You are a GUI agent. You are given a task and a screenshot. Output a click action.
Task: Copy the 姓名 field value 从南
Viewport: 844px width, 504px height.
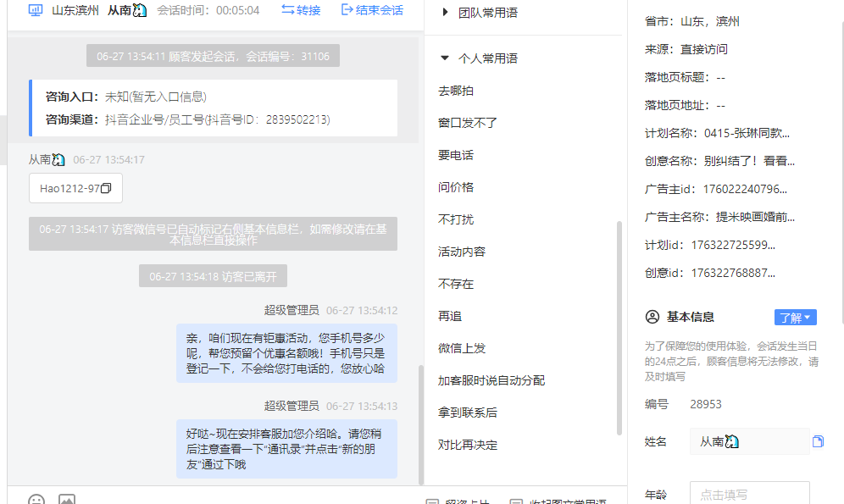tap(818, 441)
